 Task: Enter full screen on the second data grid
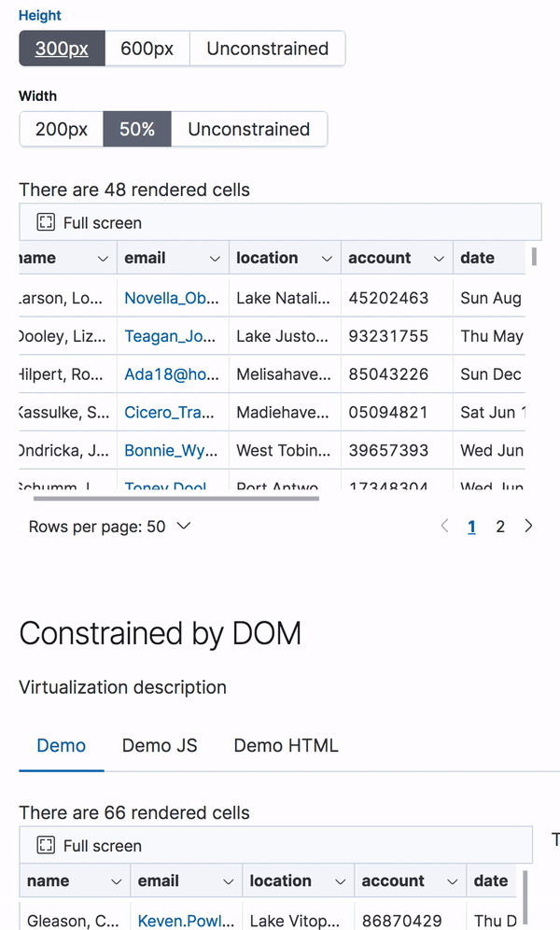[89, 845]
